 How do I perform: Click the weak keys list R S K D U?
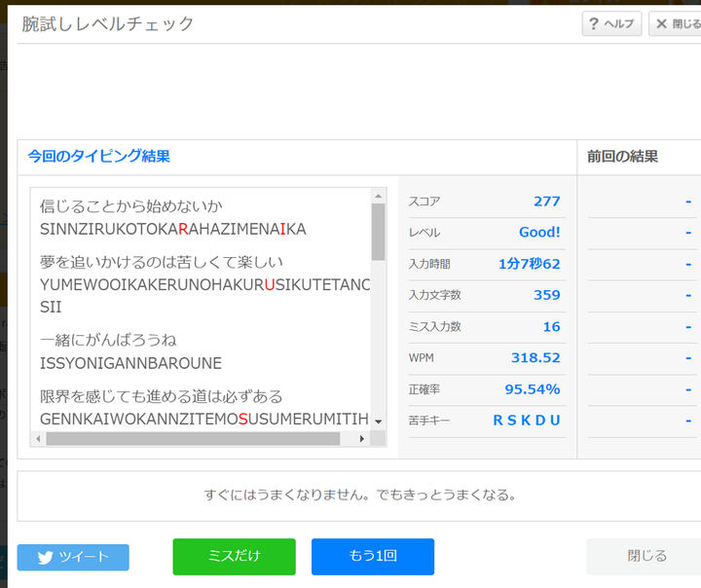526,421
